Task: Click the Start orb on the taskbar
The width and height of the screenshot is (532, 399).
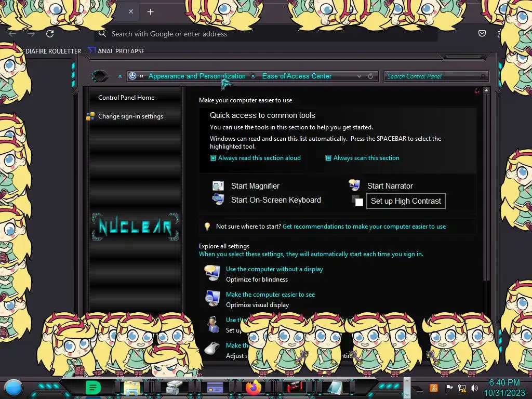Action: [14, 388]
